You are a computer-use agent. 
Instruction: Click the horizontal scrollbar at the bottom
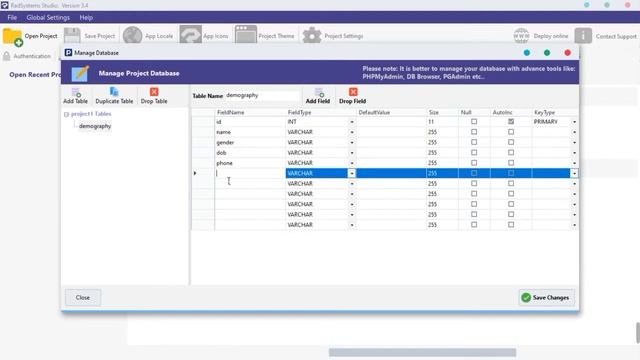point(422,352)
